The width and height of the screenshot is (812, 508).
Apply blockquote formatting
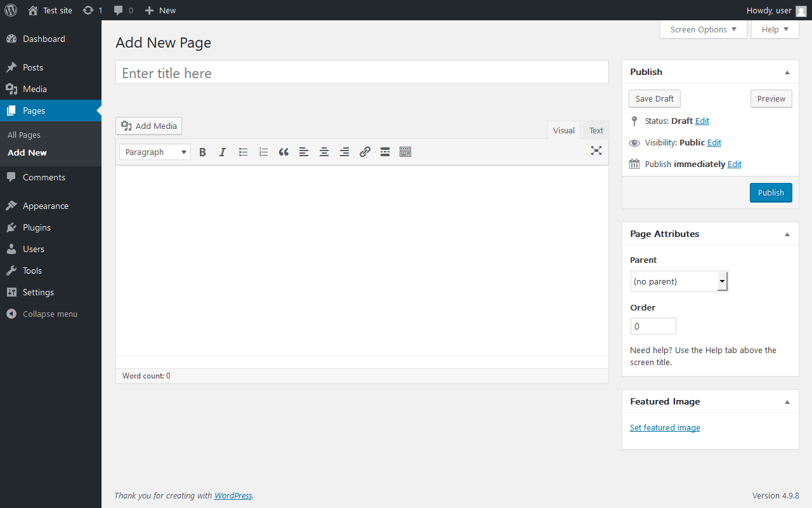click(x=284, y=152)
